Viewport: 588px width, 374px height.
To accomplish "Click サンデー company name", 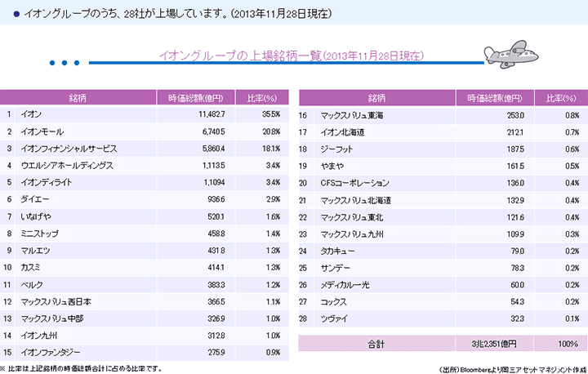I will pyautogui.click(x=336, y=268).
